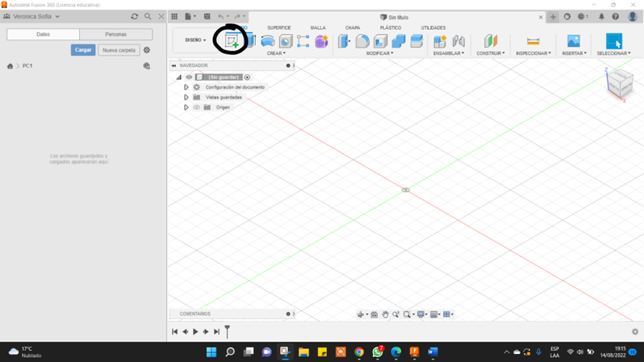Viewport: 644px width, 362px height.
Task: Open the INSPECCIONAR dropdown menu
Action: click(533, 53)
